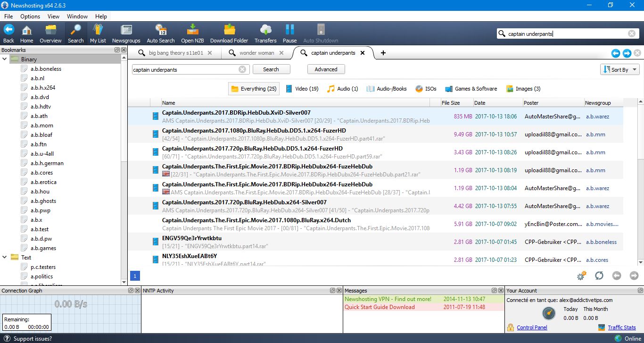Close the Connection Graph panel

[x=137, y=291]
